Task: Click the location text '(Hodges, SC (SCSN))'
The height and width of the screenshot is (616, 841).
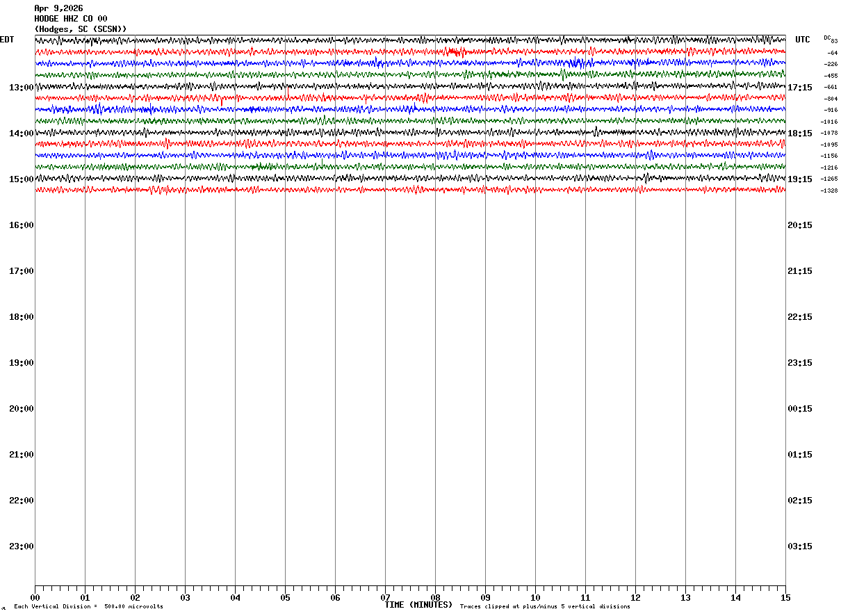Action: point(81,29)
